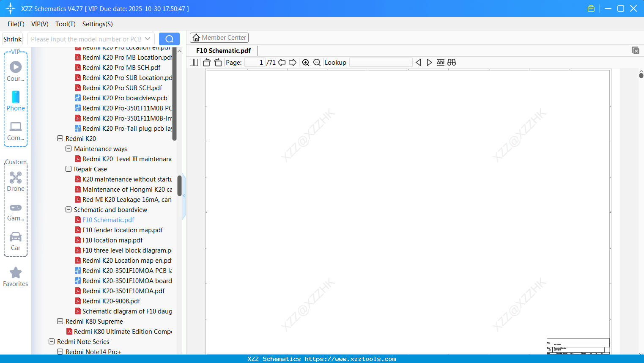The image size is (644, 363).
Task: Collapse the Repair Case node
Action: [69, 169]
